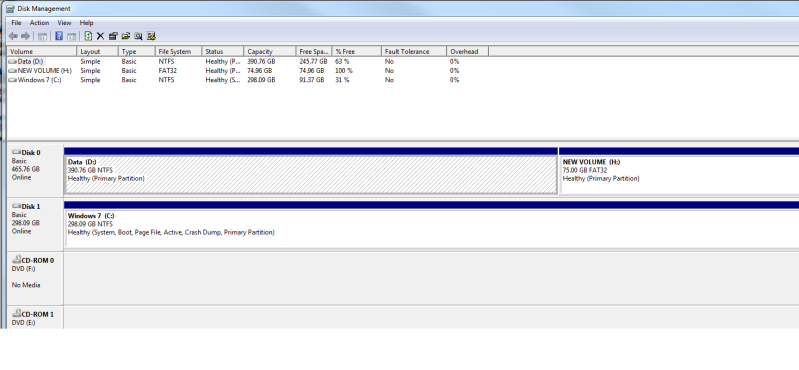Click the yellow open-folder Open icon
The image size is (799, 370).
click(x=126, y=36)
